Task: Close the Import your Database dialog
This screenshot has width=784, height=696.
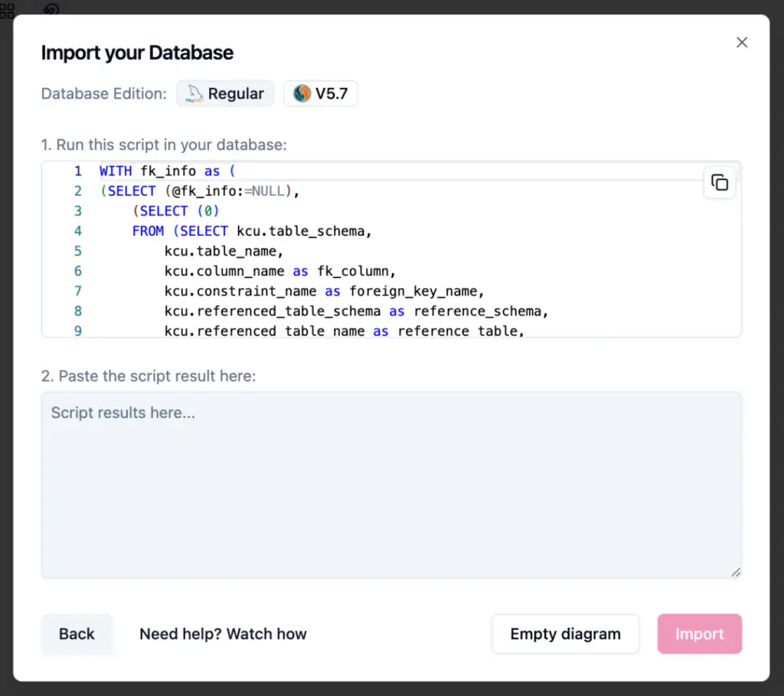Action: tap(741, 43)
